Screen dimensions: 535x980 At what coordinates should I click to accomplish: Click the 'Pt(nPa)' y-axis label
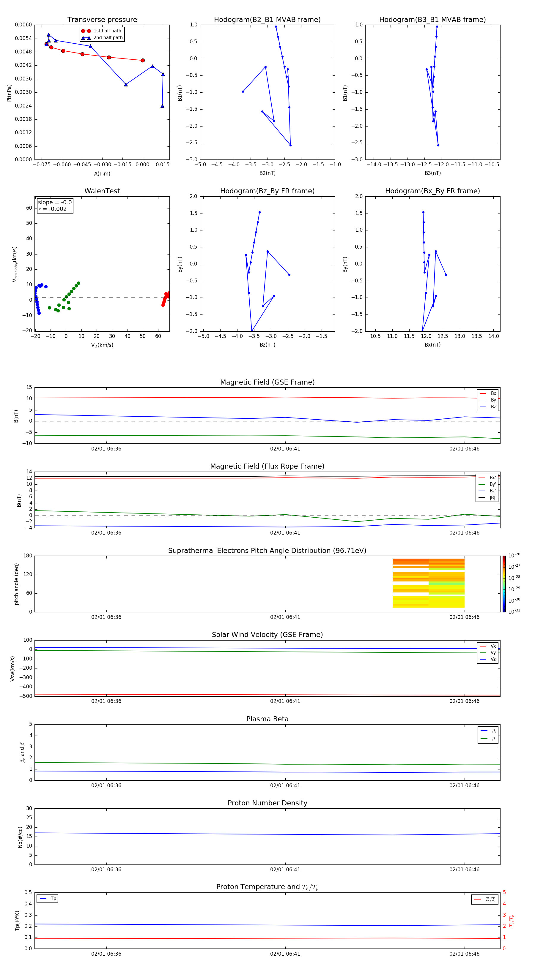pos(9,93)
